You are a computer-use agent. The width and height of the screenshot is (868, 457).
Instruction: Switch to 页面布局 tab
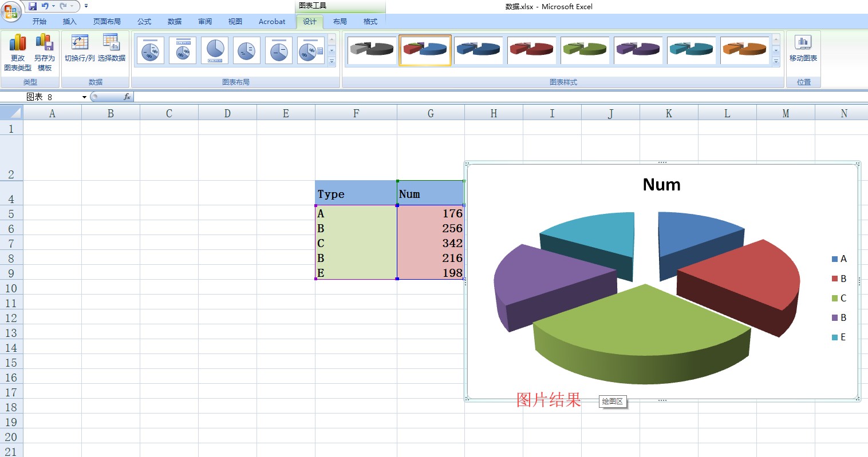point(107,22)
